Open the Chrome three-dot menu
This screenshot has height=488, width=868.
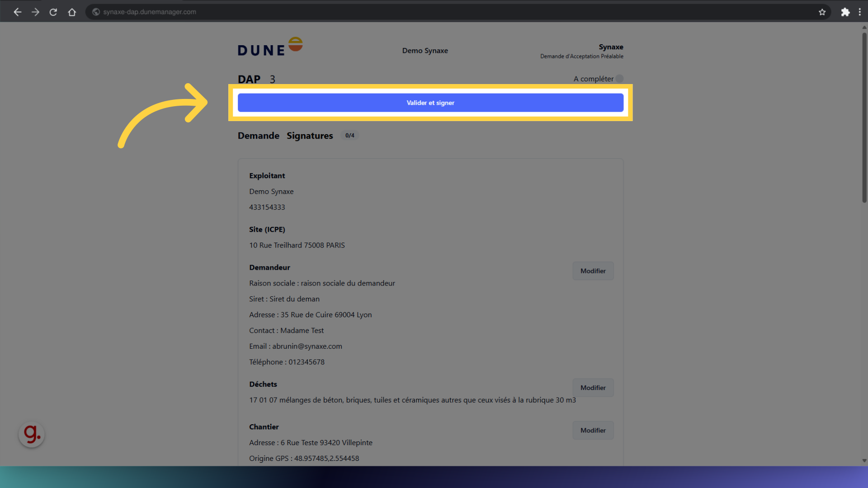[x=860, y=12]
